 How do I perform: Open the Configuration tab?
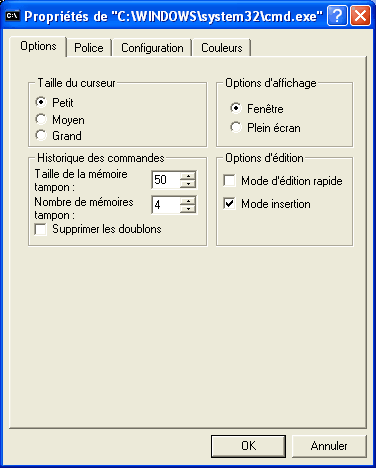pos(152,48)
